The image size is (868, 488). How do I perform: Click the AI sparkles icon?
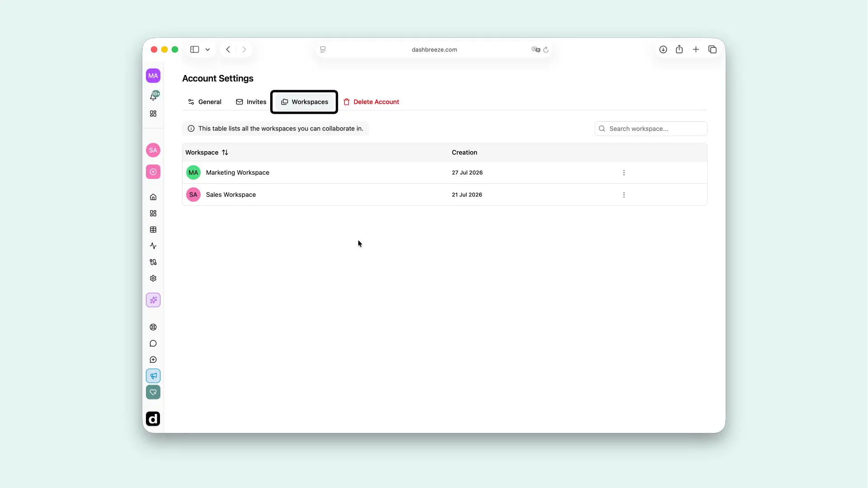pos(153,300)
